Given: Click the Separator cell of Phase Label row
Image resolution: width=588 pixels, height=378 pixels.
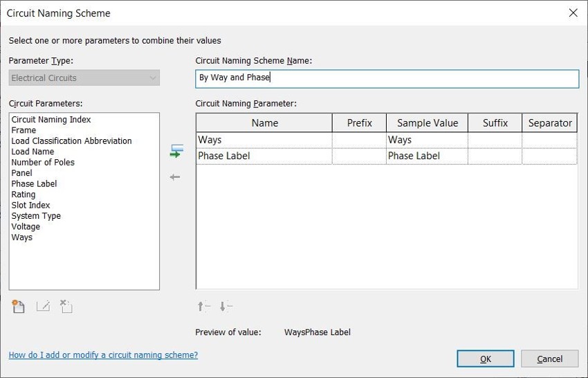Looking at the screenshot, I should coord(550,156).
